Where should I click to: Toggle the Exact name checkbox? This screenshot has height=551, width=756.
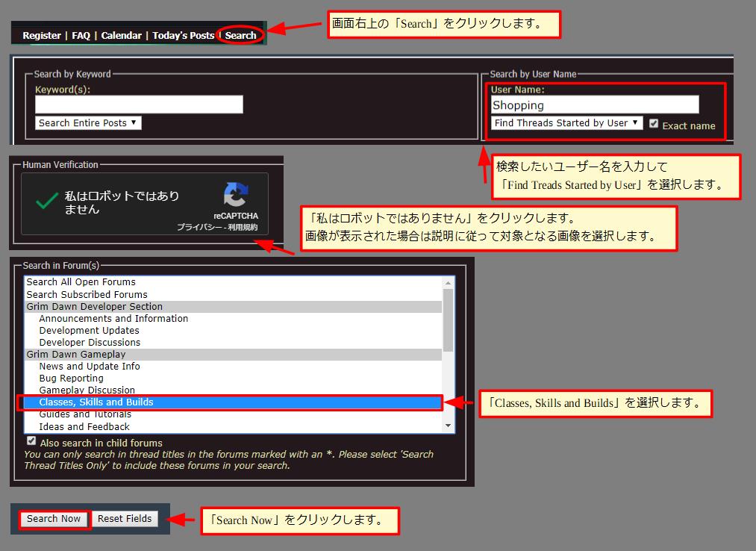(654, 124)
